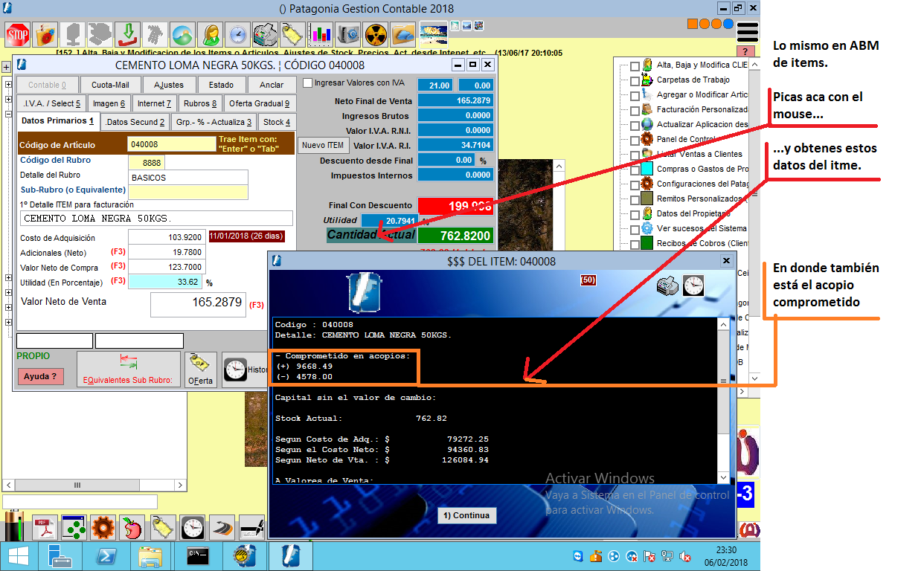The image size is (924, 571).
Task: Open the bar chart statistics toolbar icon
Action: 321,34
